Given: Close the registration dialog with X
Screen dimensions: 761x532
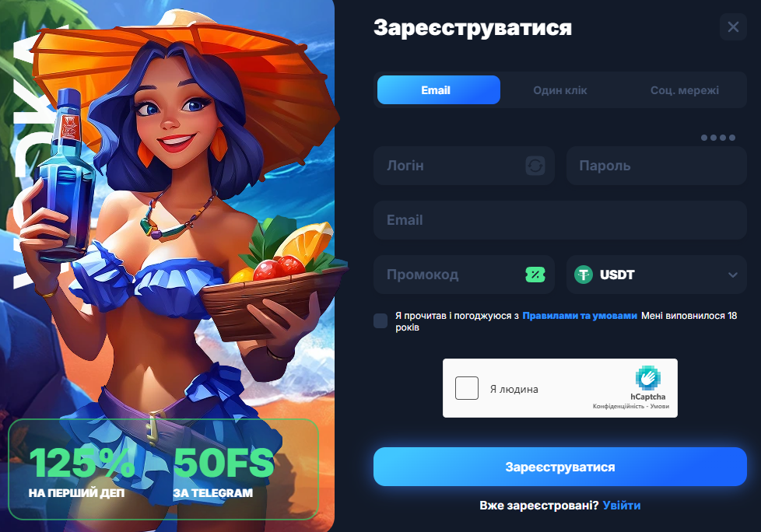Looking at the screenshot, I should 733,27.
